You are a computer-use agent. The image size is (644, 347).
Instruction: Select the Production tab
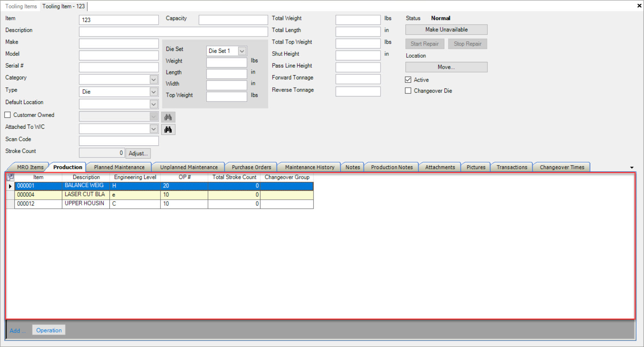pos(68,167)
